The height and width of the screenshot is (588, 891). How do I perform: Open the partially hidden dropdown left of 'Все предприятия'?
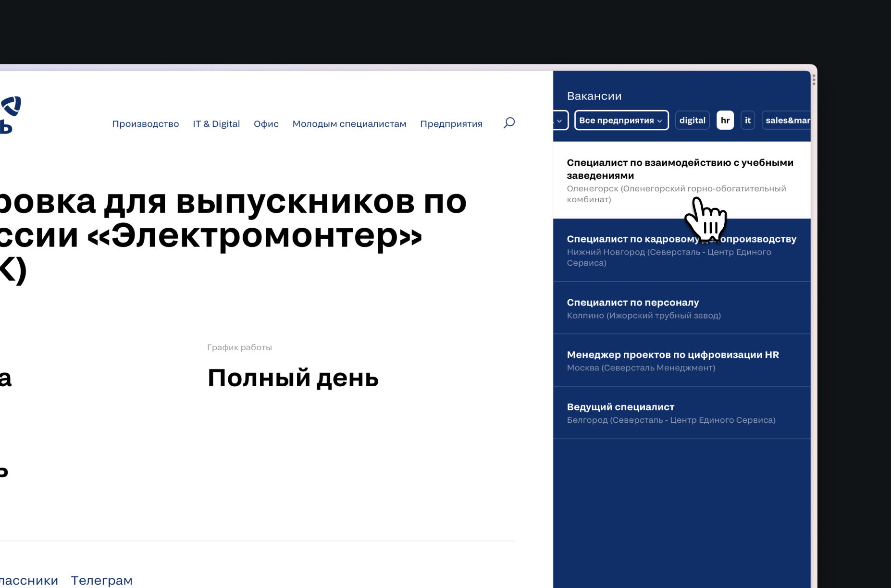(560, 120)
